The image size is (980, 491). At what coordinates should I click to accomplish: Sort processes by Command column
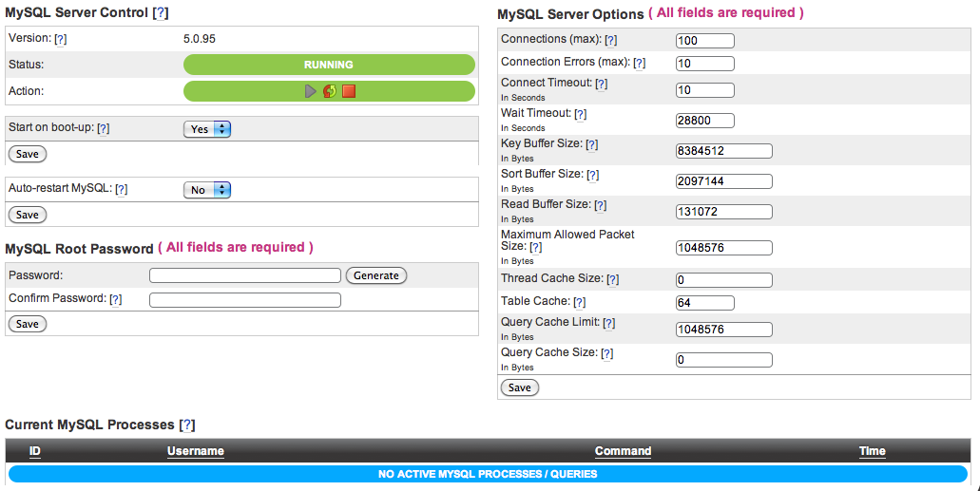(x=624, y=451)
